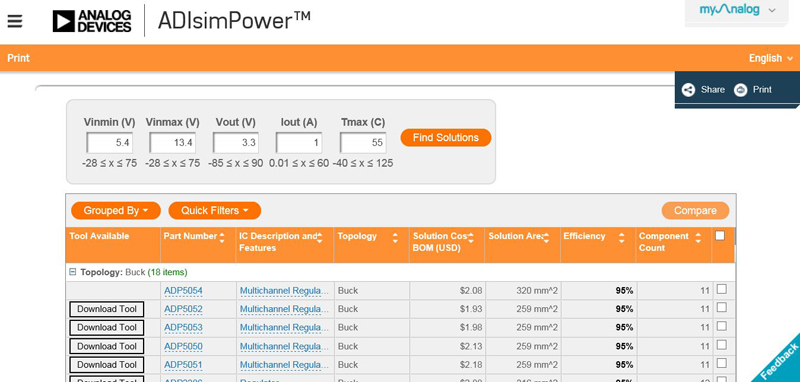
Task: Open the ADP5053 part link
Action: point(183,327)
